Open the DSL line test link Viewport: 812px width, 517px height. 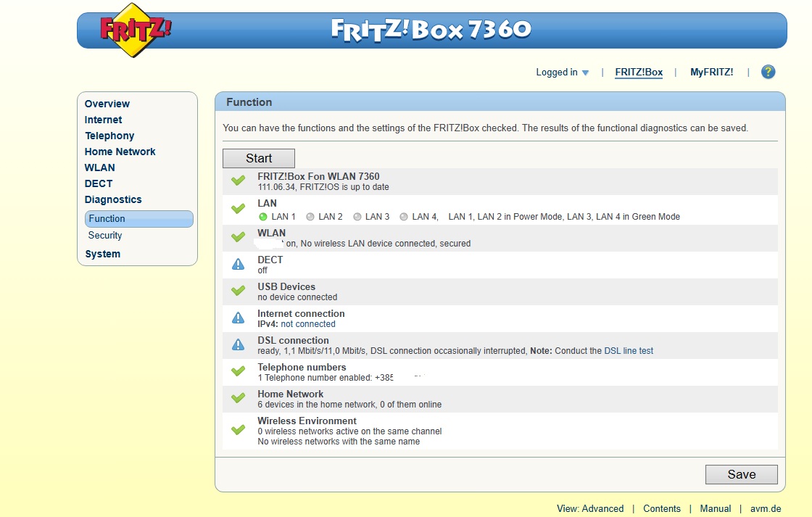coord(629,351)
